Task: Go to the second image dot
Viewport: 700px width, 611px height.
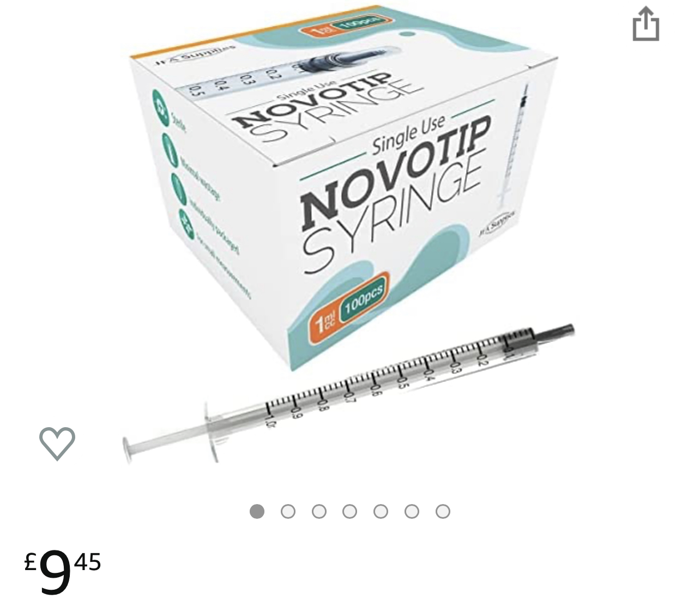Action: pos(288,511)
